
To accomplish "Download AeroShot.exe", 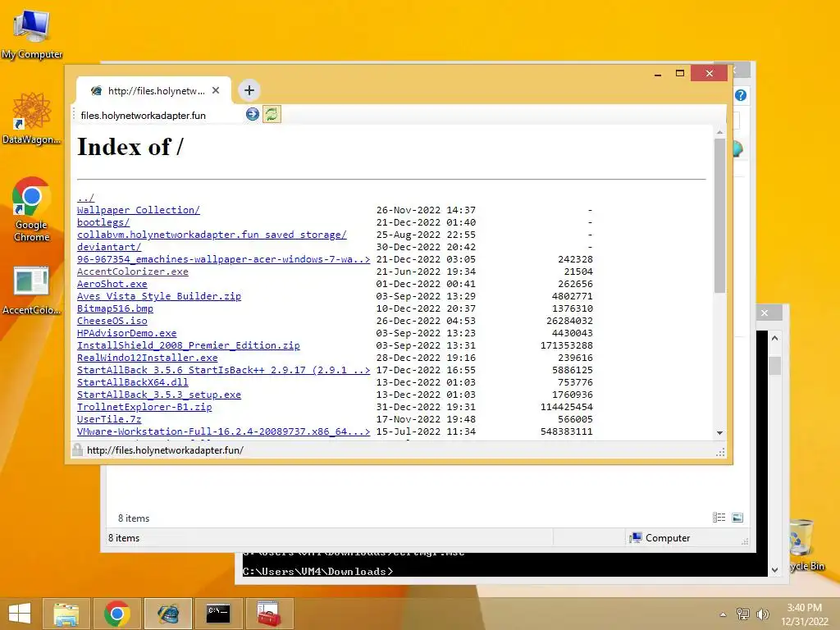I will pyautogui.click(x=112, y=284).
